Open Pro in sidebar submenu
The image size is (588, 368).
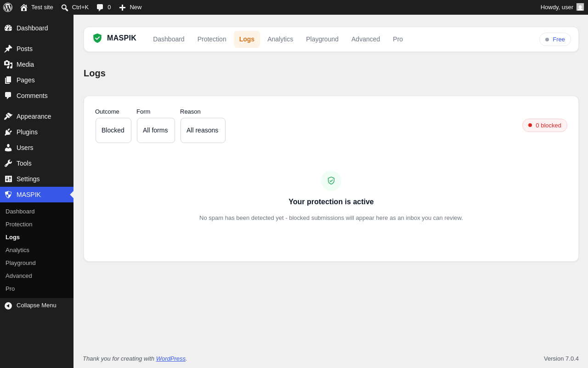click(37, 289)
